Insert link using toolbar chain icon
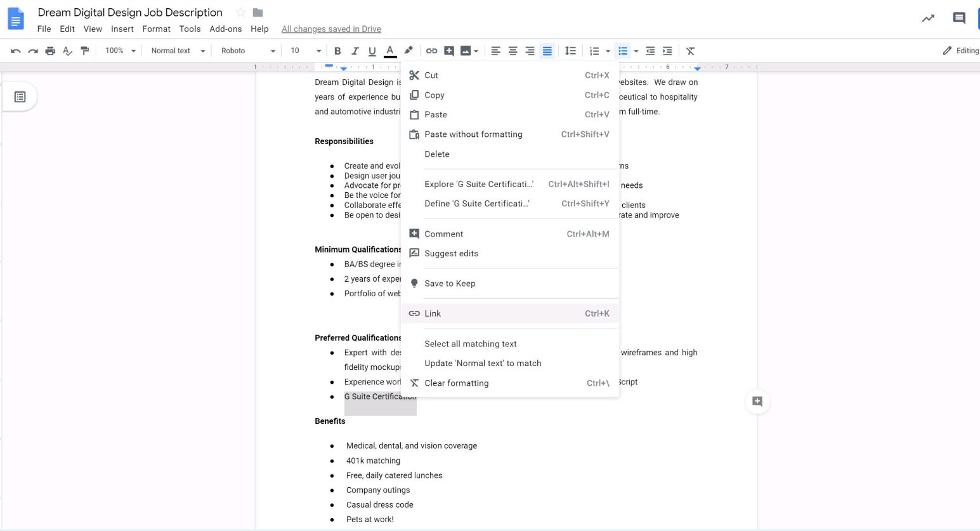Image resolution: width=980 pixels, height=531 pixels. point(431,51)
